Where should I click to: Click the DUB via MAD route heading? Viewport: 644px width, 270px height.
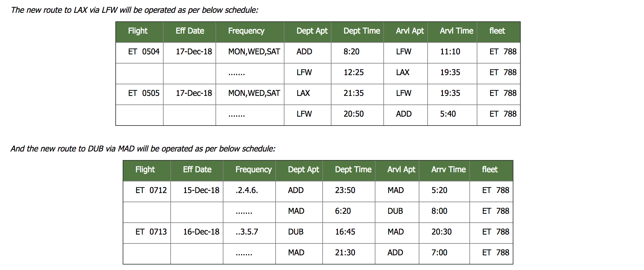point(143,149)
